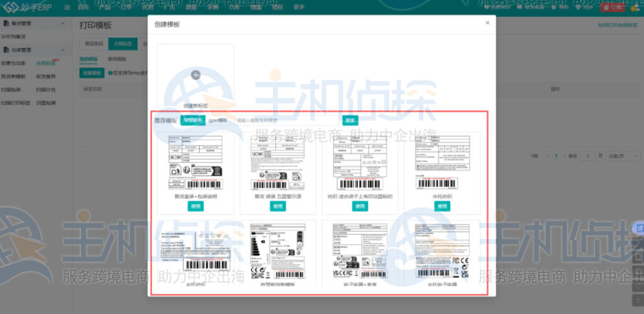Open 合规标签 in the sidebar
644x314 pixels.
point(45,64)
